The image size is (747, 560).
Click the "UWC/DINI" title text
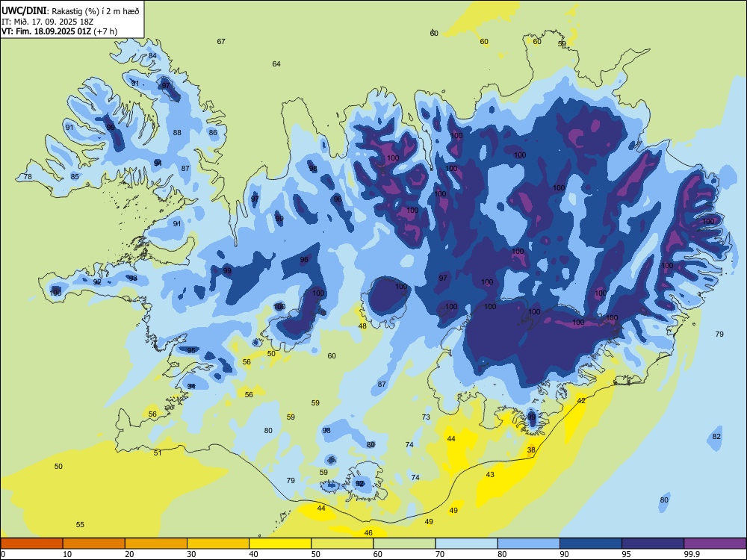click(x=25, y=11)
